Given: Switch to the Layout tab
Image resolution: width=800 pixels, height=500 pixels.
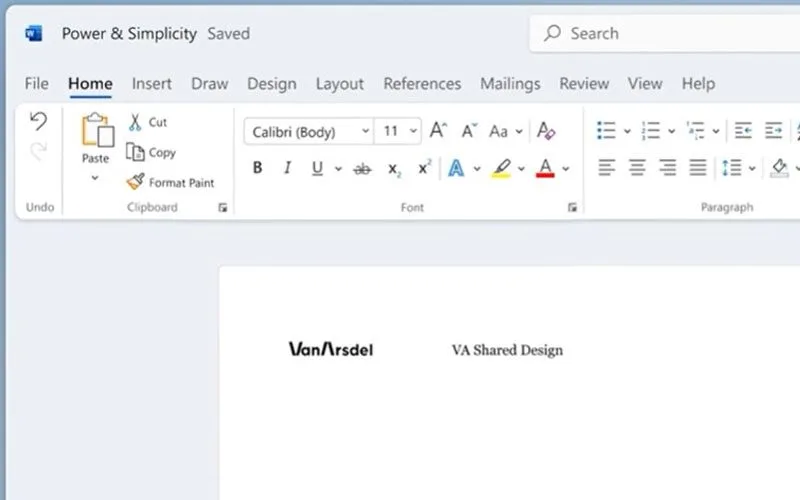Looking at the screenshot, I should 340,83.
